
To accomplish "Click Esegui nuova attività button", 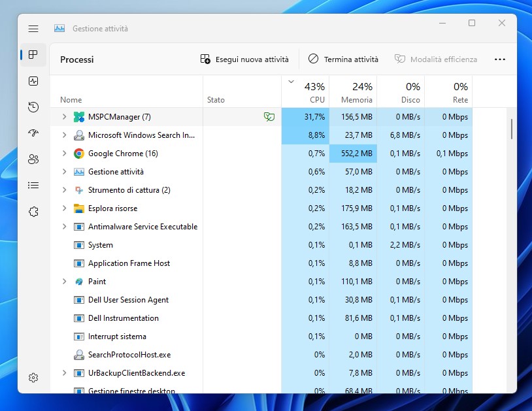I will point(244,59).
